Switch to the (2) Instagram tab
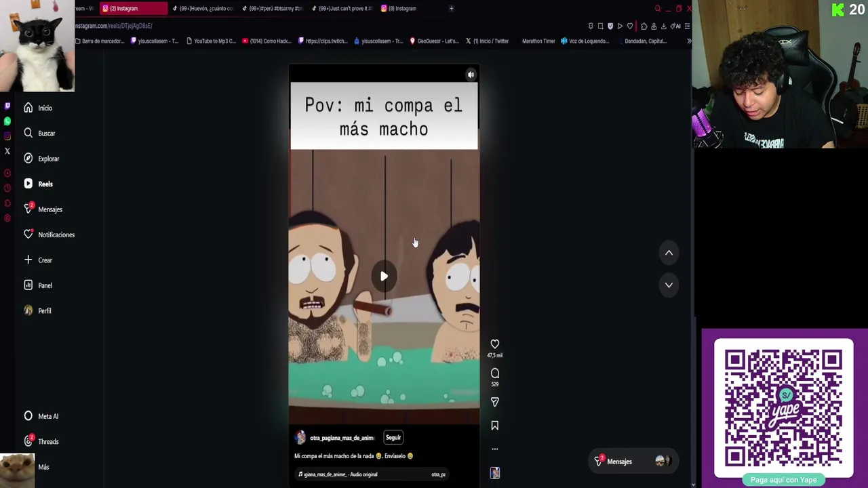Image resolution: width=868 pixels, height=488 pixels. (134, 9)
